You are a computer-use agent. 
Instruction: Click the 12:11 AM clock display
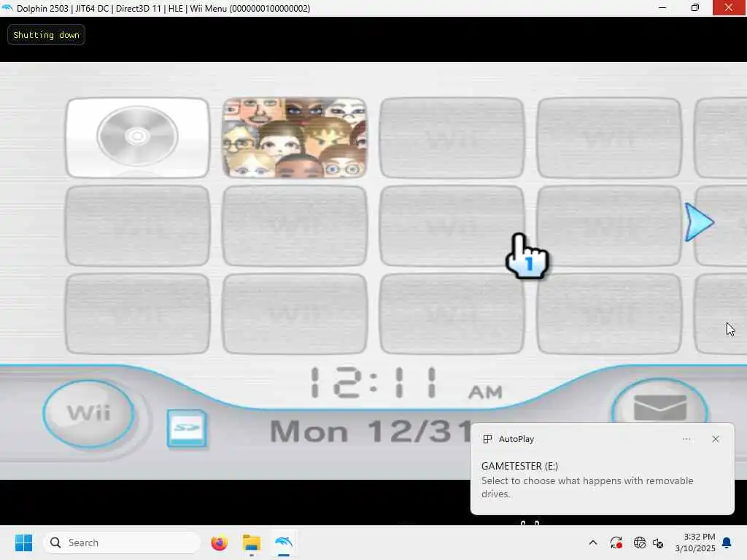(x=406, y=384)
